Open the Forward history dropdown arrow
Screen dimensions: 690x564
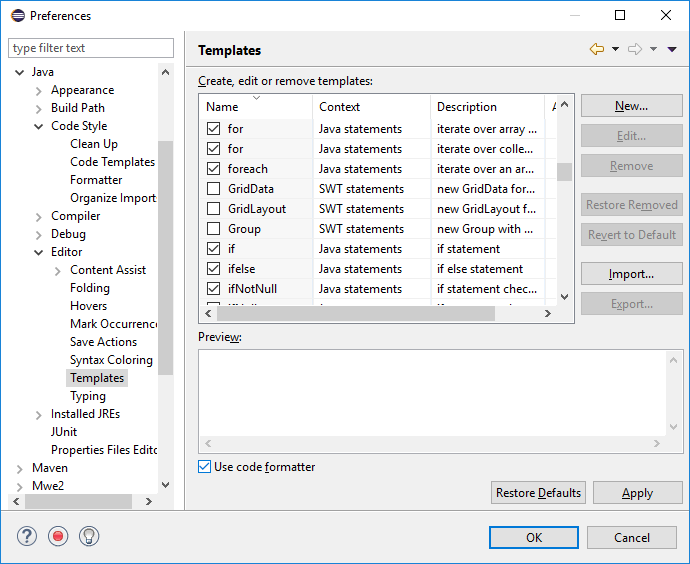click(653, 49)
